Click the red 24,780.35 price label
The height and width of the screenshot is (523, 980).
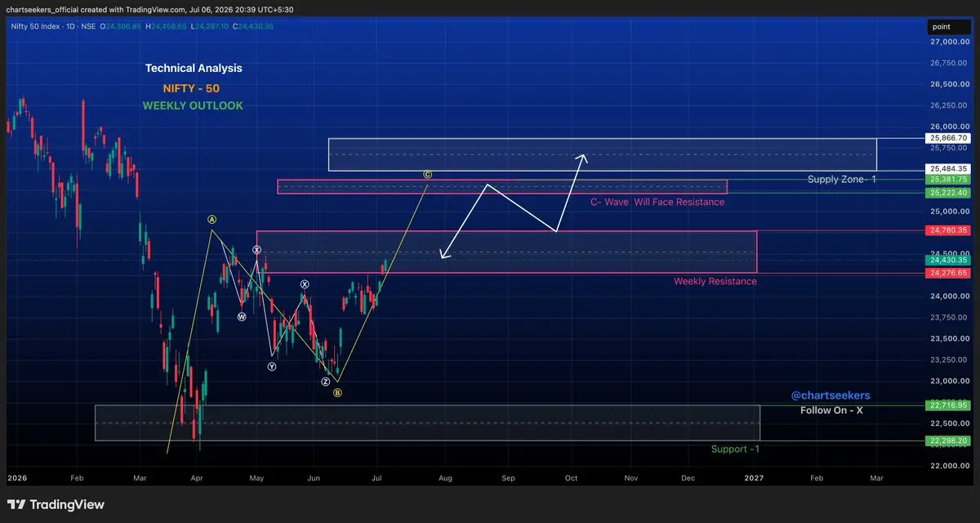948,230
